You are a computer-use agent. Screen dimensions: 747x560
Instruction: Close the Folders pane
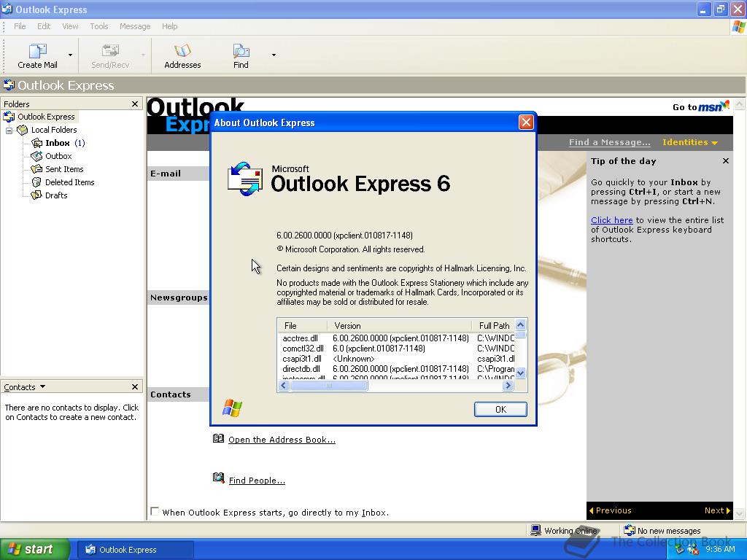(x=135, y=104)
